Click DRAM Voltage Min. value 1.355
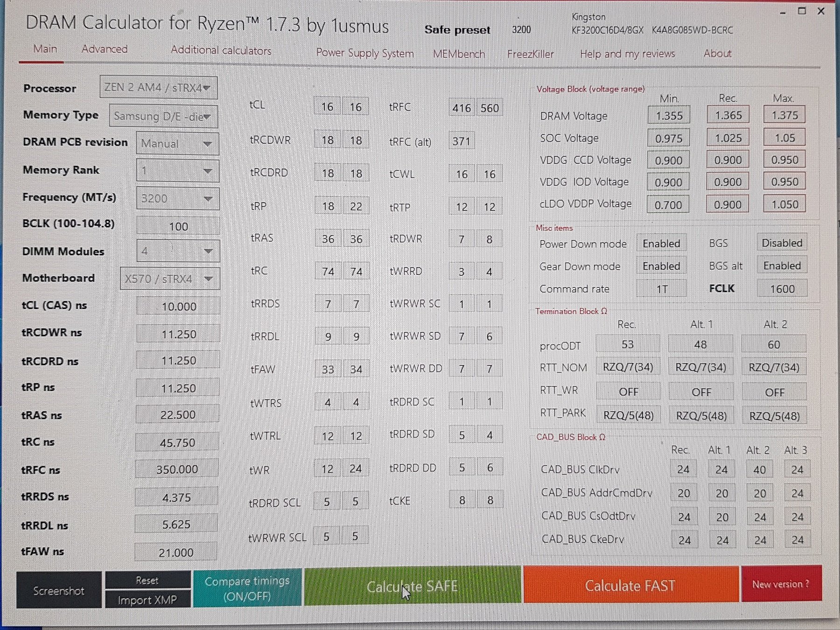This screenshot has height=630, width=840. [669, 115]
